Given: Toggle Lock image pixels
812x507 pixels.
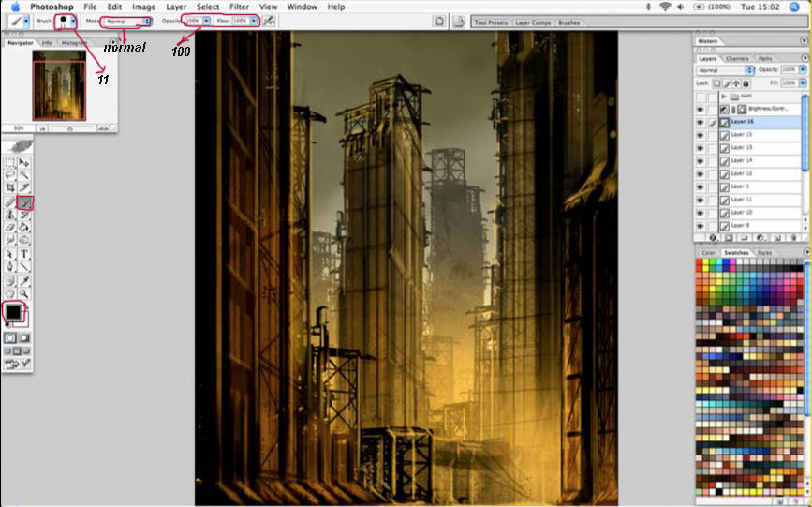Looking at the screenshot, I should tap(727, 83).
